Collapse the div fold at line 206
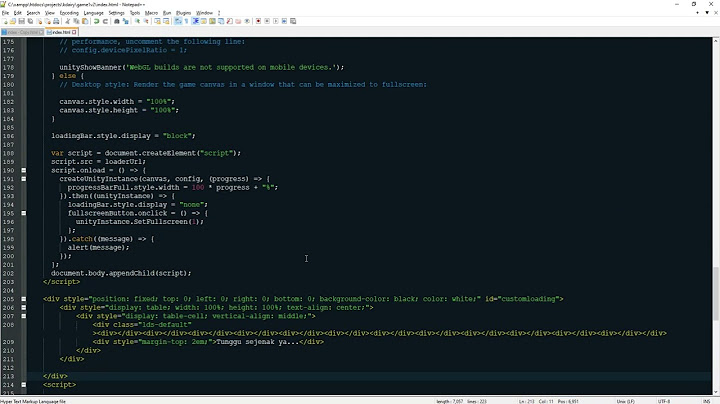The height and width of the screenshot is (404, 720). (x=23, y=308)
